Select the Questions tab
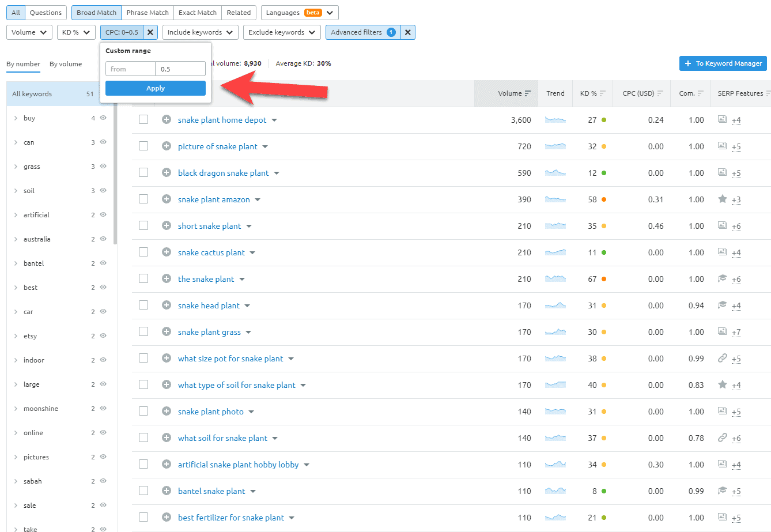Viewport: 771px width, 532px height. pos(46,13)
